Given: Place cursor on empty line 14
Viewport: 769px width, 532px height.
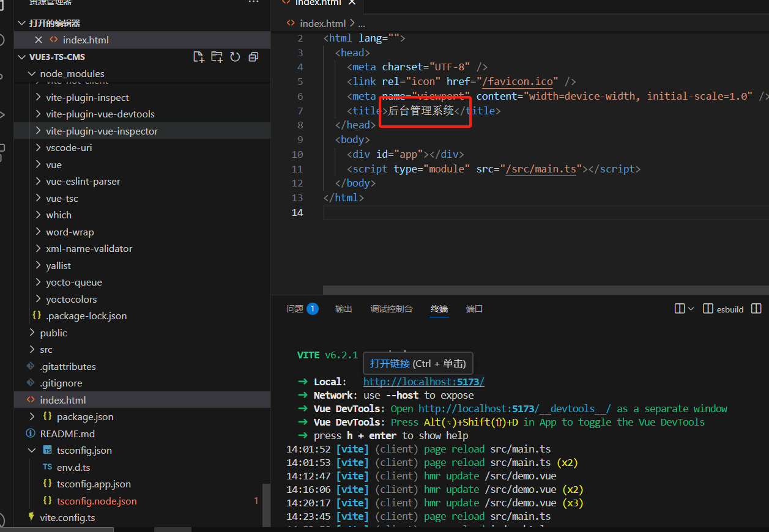Looking at the screenshot, I should point(544,212).
